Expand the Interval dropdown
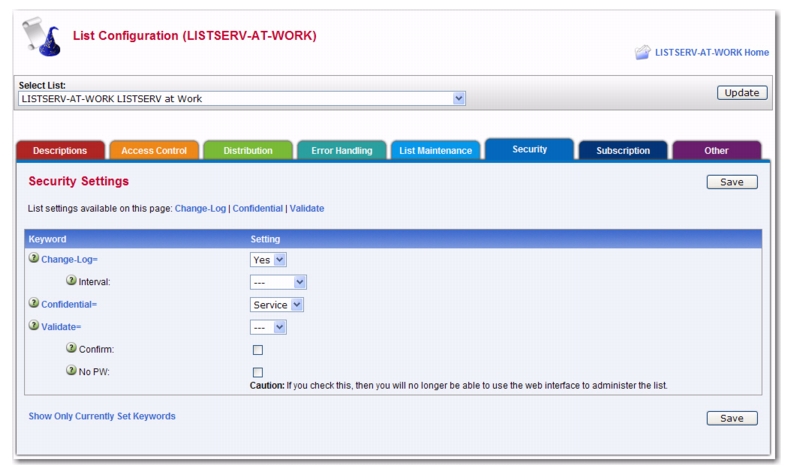The height and width of the screenshot is (475, 788). coord(278,282)
